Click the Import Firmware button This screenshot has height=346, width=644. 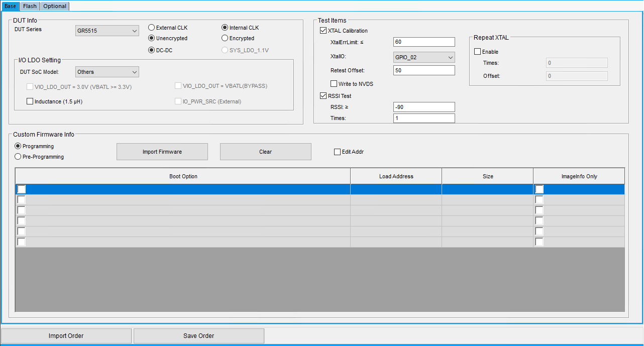coord(162,151)
